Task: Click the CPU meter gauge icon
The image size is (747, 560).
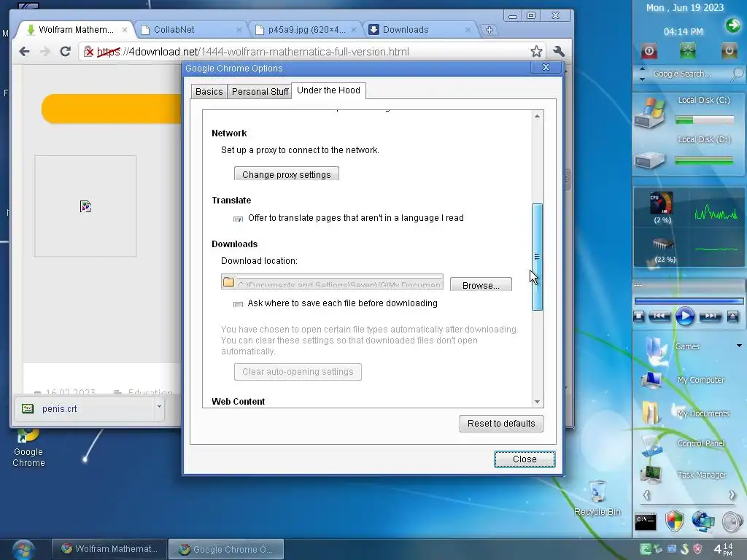Action: pos(661,203)
